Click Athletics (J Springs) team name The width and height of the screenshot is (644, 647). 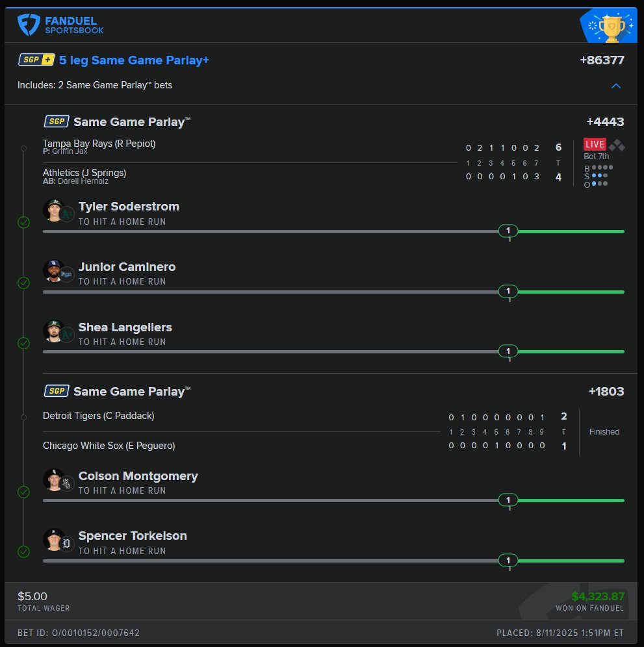[x=84, y=173]
